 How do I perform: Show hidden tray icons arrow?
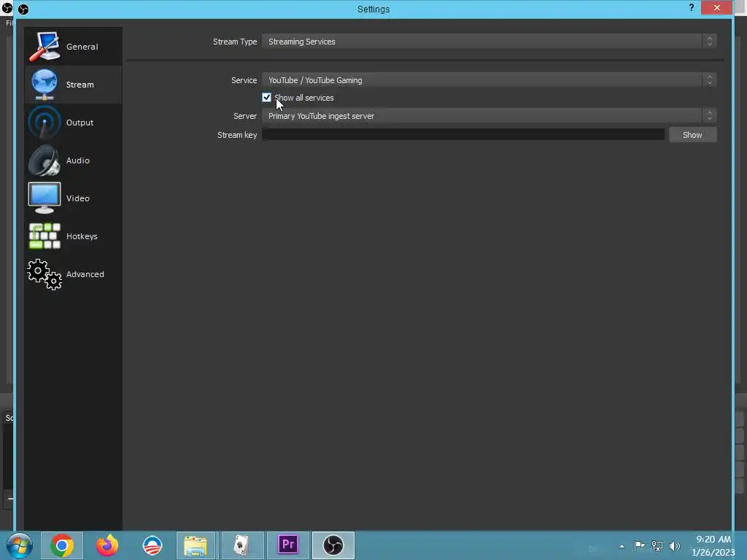pyautogui.click(x=622, y=546)
